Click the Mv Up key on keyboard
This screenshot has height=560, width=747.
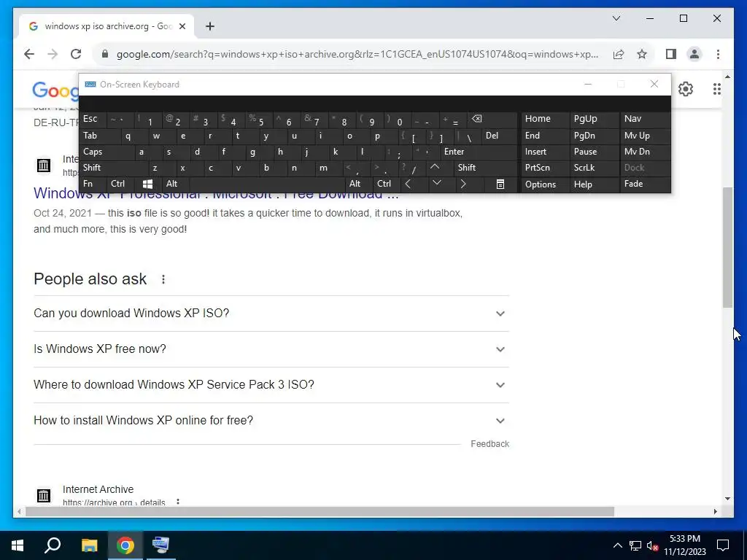tap(645, 136)
